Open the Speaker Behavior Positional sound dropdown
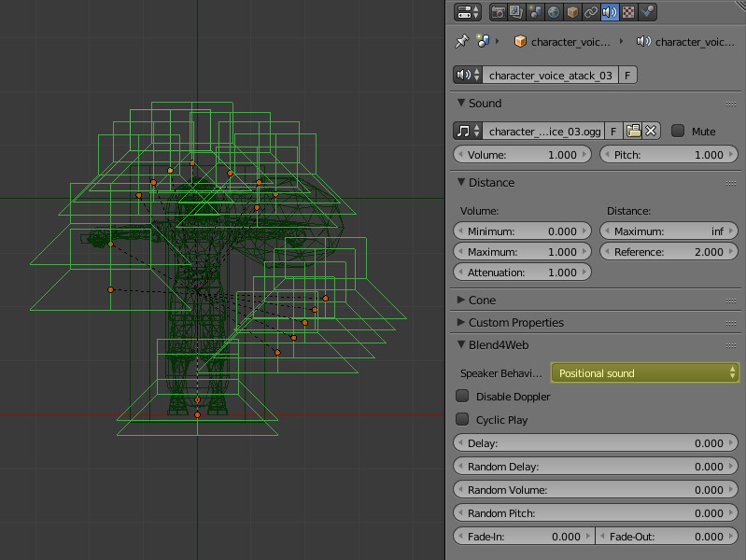The image size is (746, 560). [x=644, y=372]
